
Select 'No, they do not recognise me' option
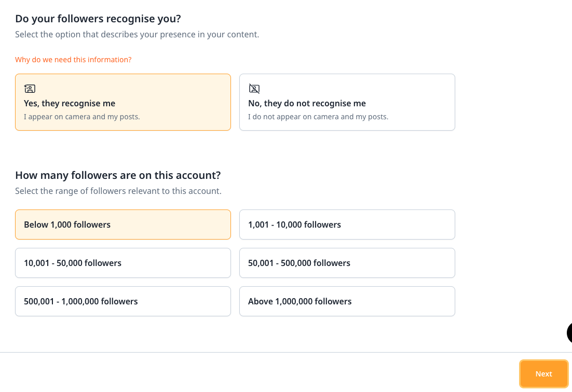[x=347, y=102]
